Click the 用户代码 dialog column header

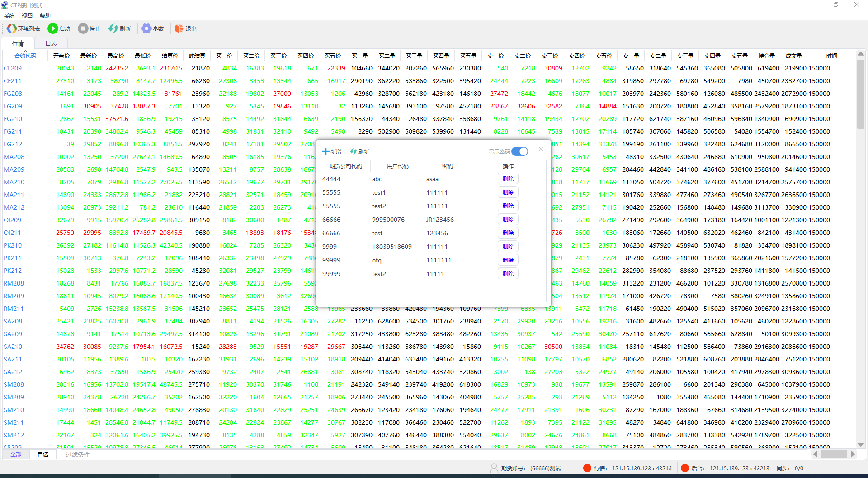(398, 166)
